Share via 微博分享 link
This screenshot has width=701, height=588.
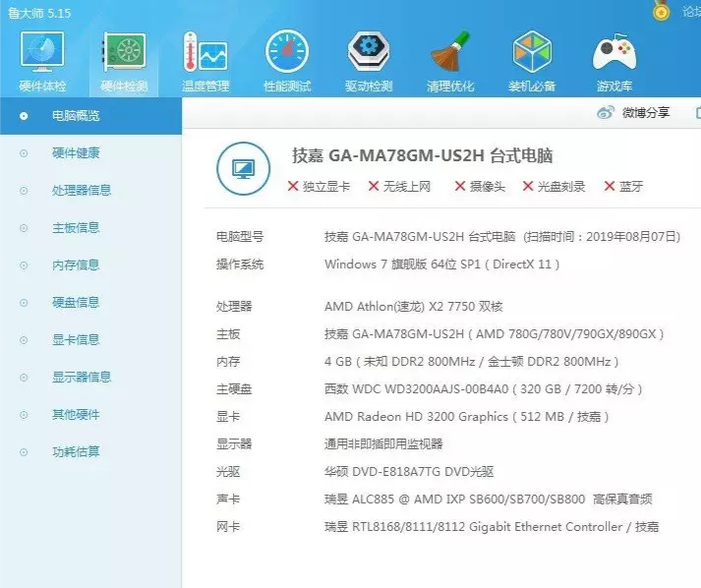click(x=646, y=113)
